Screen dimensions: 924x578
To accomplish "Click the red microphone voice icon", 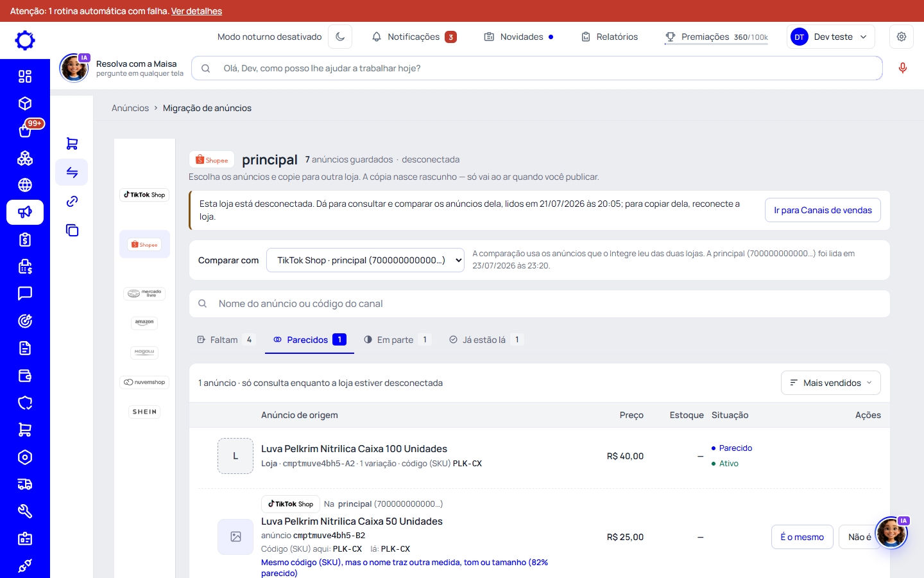I will tap(903, 68).
